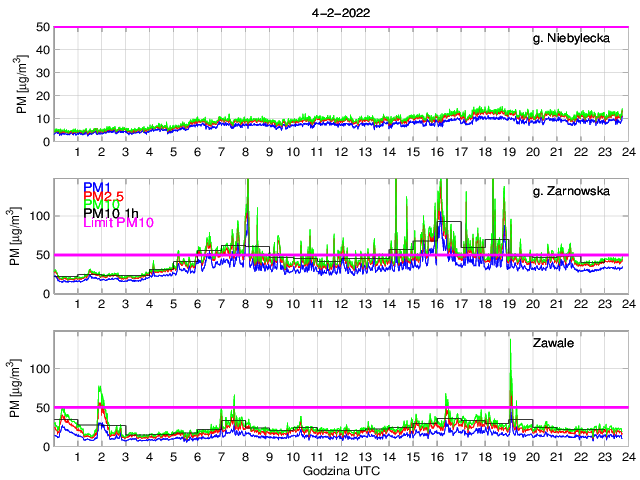
Task: Click the blue PM1 legend entry
Action: pyautogui.click(x=97, y=187)
